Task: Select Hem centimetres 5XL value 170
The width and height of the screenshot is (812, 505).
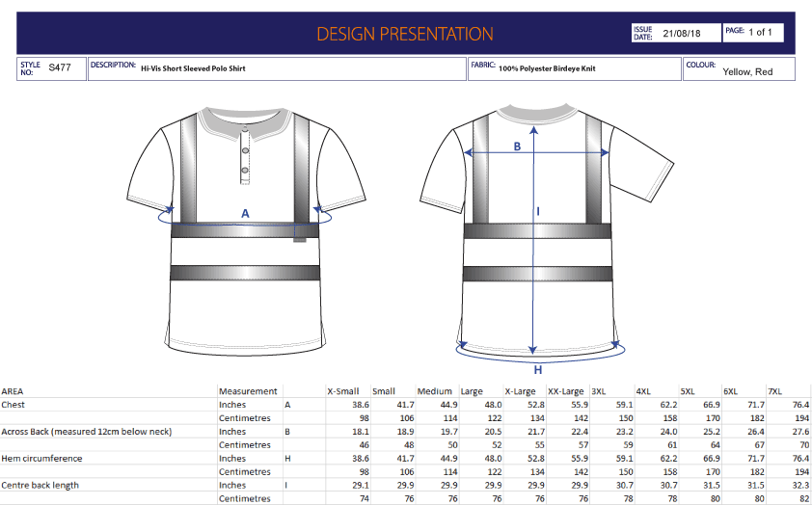Action: (713, 472)
